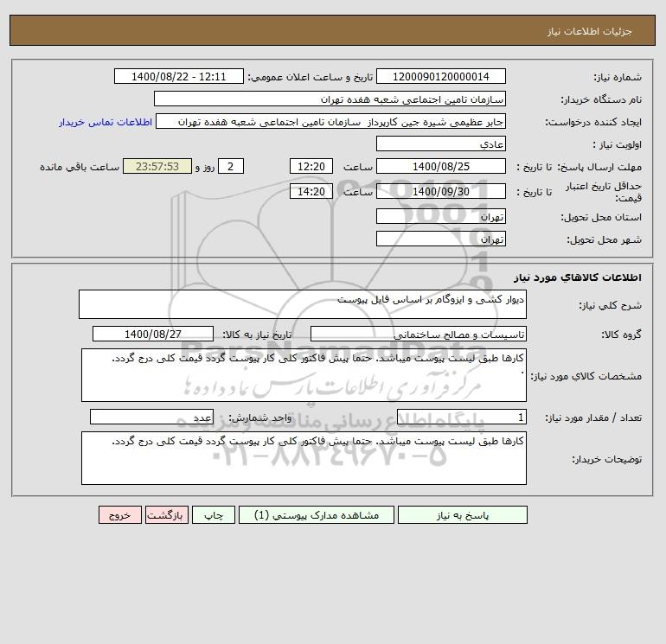Image resolution: width=666 pixels, height=644 pixels.
Task: Click the request creator field جابر عظیمی
Action: [331, 121]
